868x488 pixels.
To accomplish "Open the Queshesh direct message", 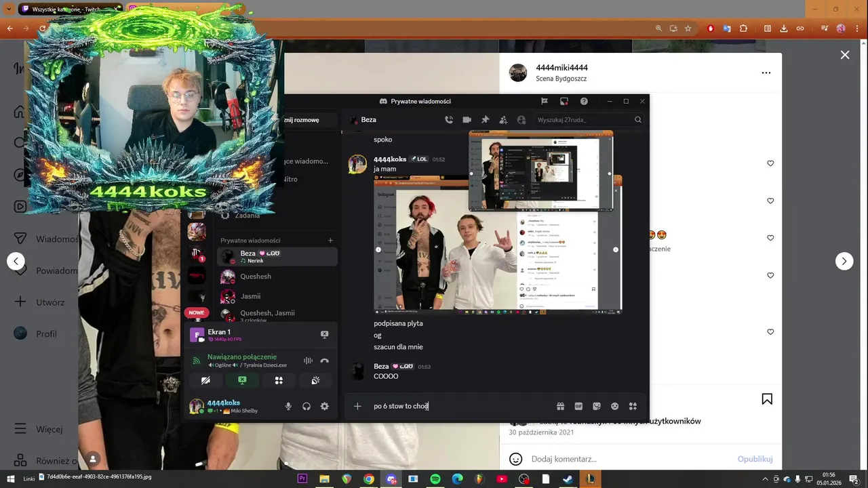I will tap(277, 277).
